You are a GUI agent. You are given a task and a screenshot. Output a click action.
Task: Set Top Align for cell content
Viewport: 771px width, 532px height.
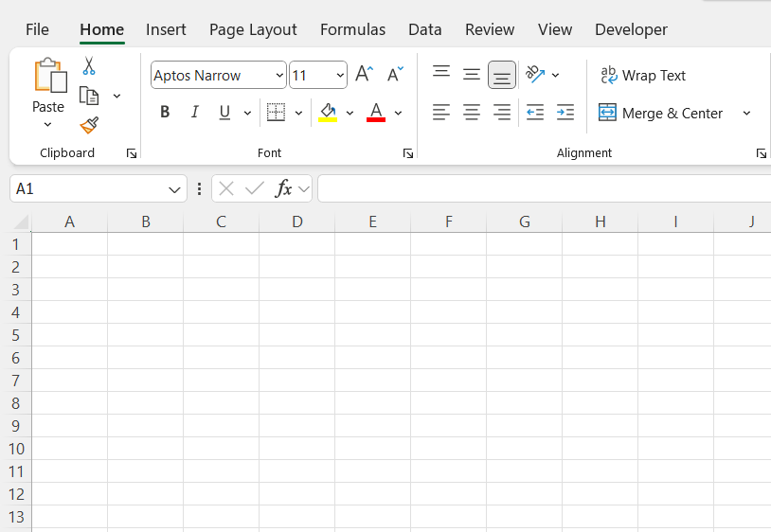tap(441, 72)
